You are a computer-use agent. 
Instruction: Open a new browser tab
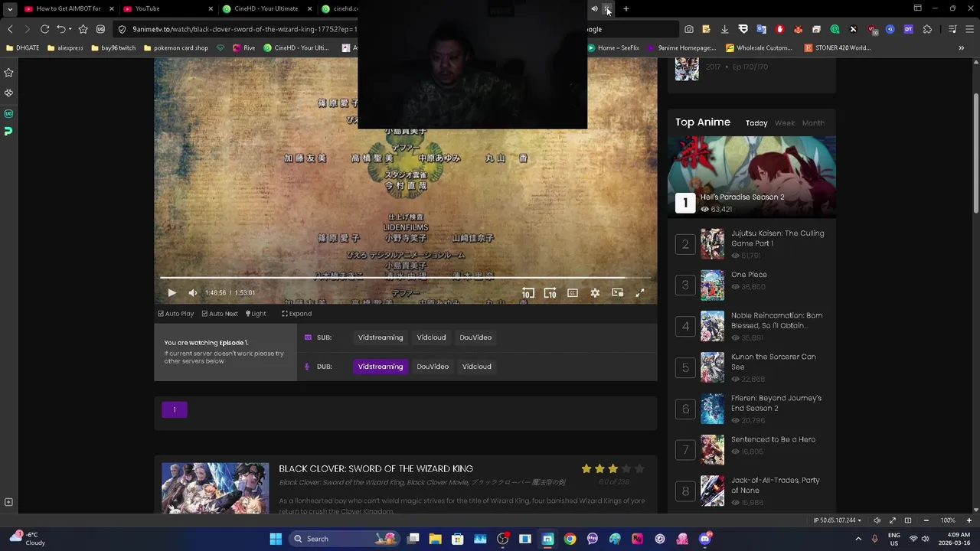[626, 9]
